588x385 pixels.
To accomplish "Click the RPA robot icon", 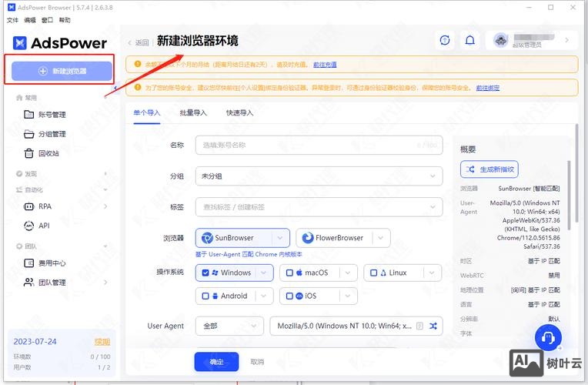I will point(29,206).
